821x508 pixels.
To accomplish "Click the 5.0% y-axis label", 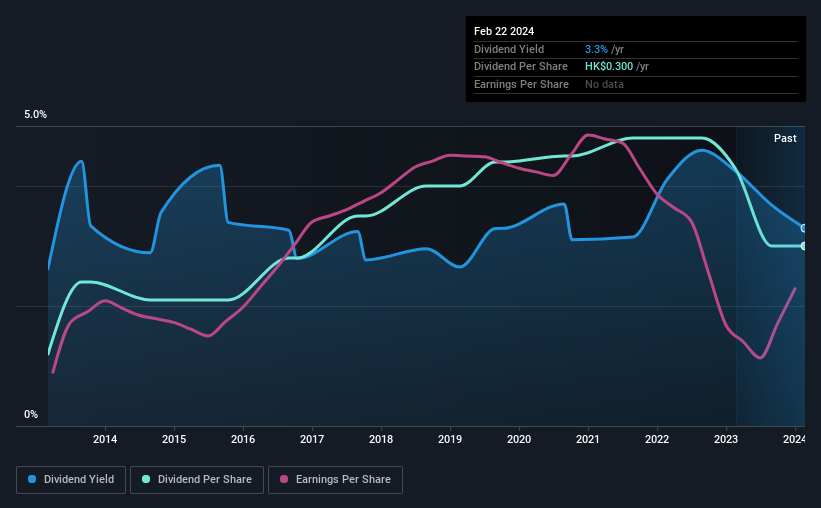I will [x=35, y=115].
